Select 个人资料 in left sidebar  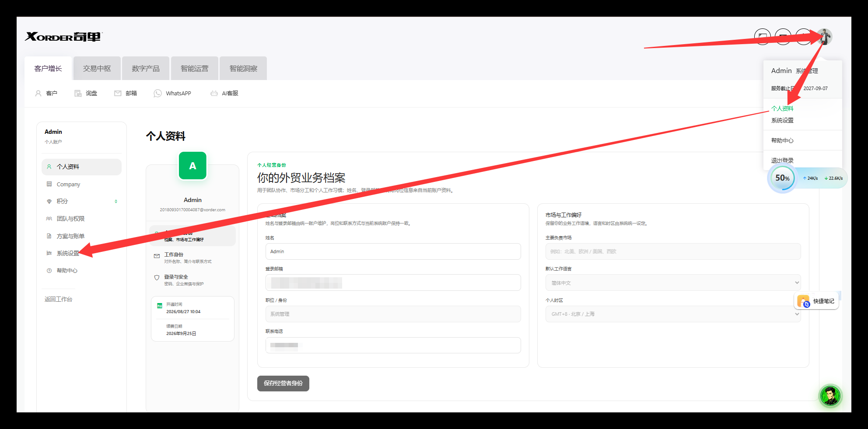point(81,167)
